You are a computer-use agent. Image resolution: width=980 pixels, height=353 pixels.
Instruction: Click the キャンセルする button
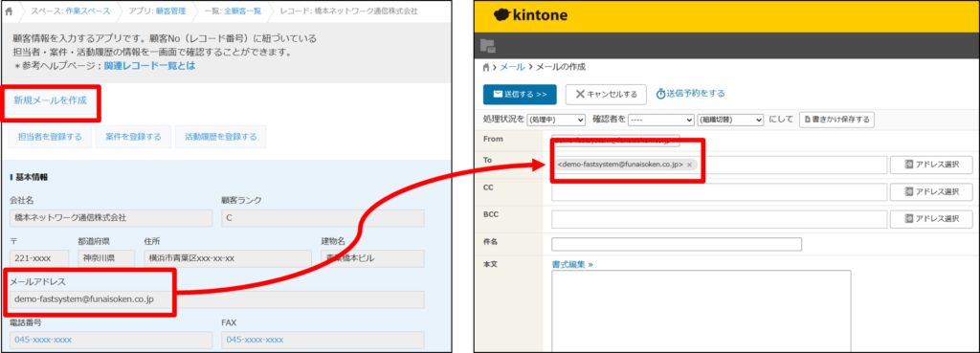tap(606, 95)
